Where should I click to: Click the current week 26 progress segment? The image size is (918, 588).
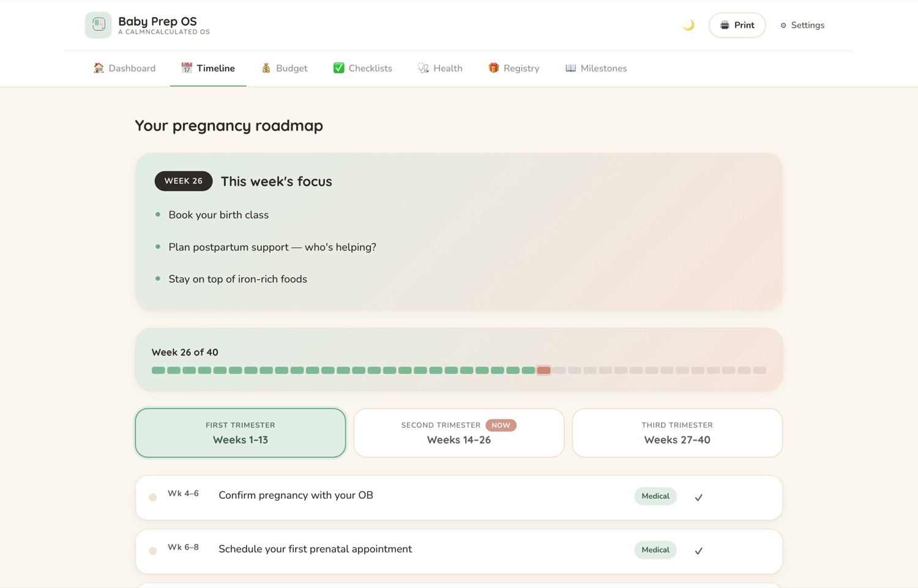click(543, 370)
